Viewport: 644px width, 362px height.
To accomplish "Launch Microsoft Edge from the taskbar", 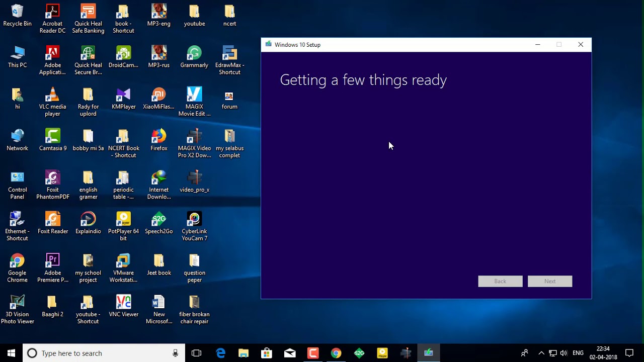I will point(220,353).
